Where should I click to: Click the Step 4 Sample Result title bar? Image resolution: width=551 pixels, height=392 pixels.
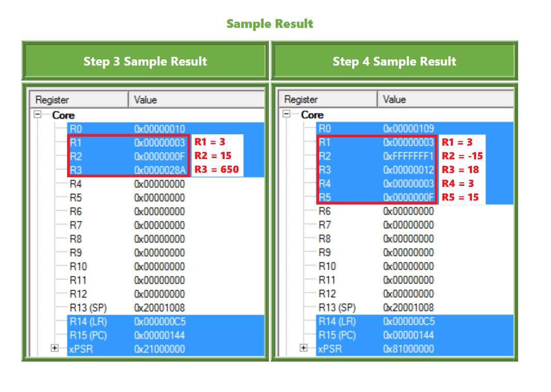tap(395, 61)
